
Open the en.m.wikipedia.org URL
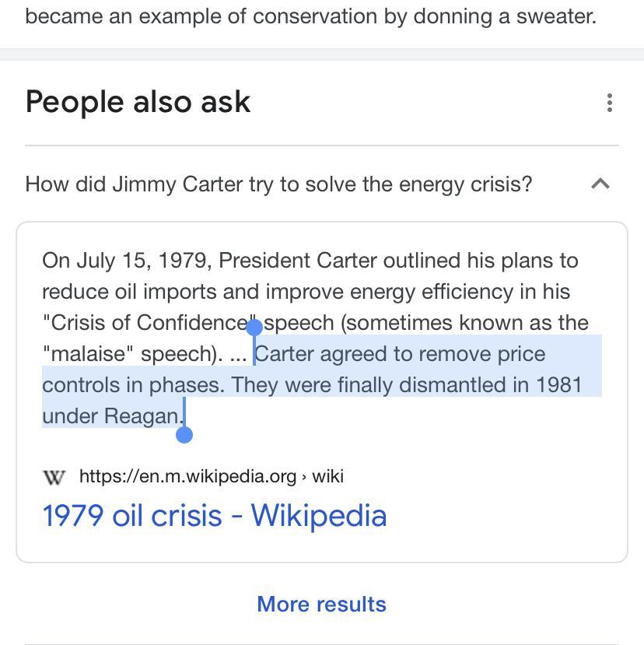pyautogui.click(x=187, y=476)
